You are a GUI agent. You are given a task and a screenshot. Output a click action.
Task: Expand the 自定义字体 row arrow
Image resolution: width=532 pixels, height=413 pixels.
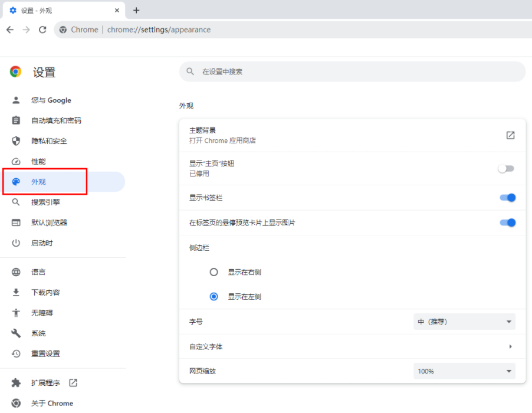point(510,346)
